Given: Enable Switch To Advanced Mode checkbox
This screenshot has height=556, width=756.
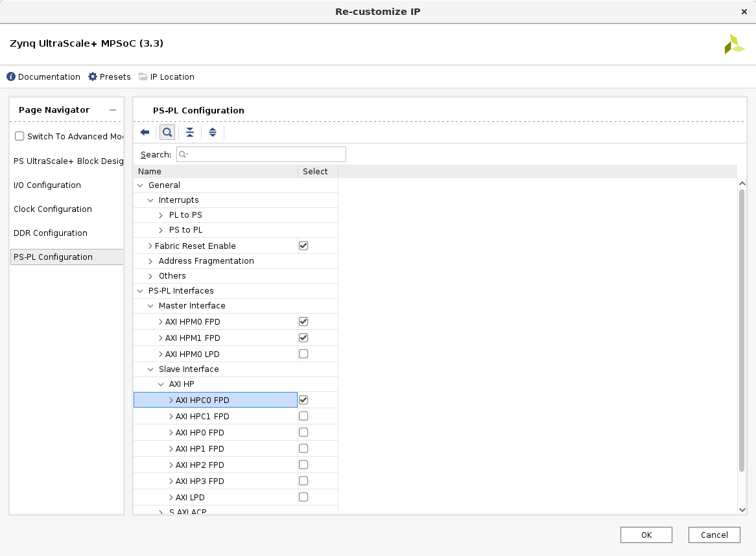Looking at the screenshot, I should (x=19, y=136).
